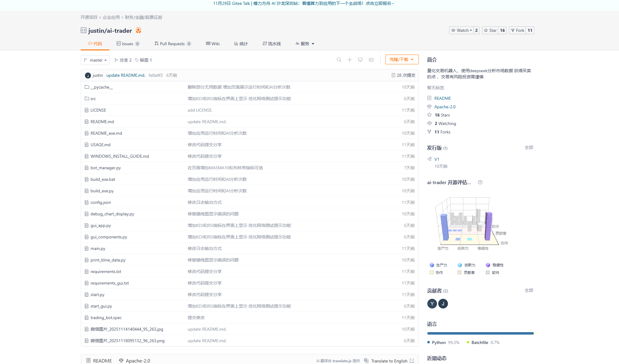Screen dimensions: 619x364
Task: Expand the master branch selector
Action: click(x=95, y=60)
